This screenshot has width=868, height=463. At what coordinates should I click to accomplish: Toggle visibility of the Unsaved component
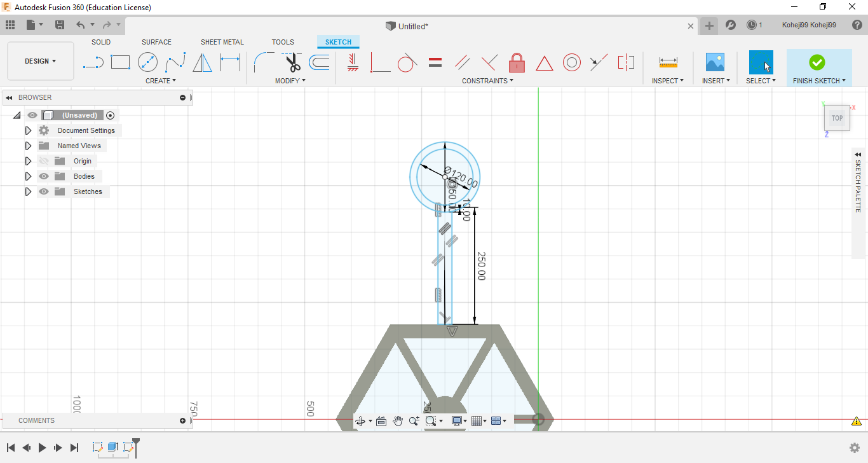click(x=32, y=115)
